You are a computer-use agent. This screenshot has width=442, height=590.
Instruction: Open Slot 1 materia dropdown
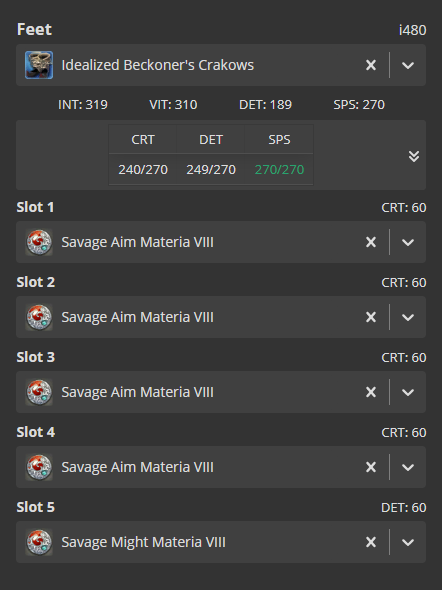tap(408, 242)
